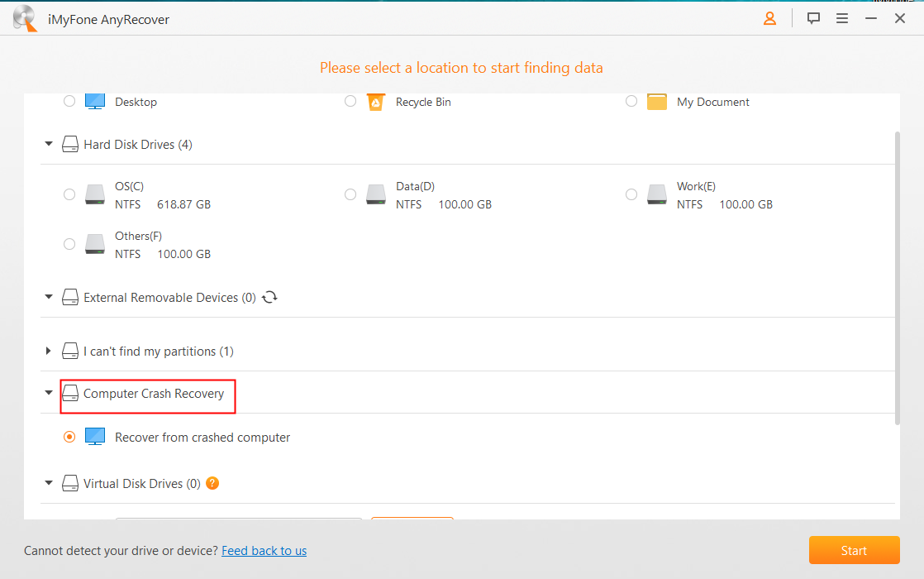The height and width of the screenshot is (579, 924).
Task: Collapse the Virtual Disk Drives section
Action: click(49, 483)
